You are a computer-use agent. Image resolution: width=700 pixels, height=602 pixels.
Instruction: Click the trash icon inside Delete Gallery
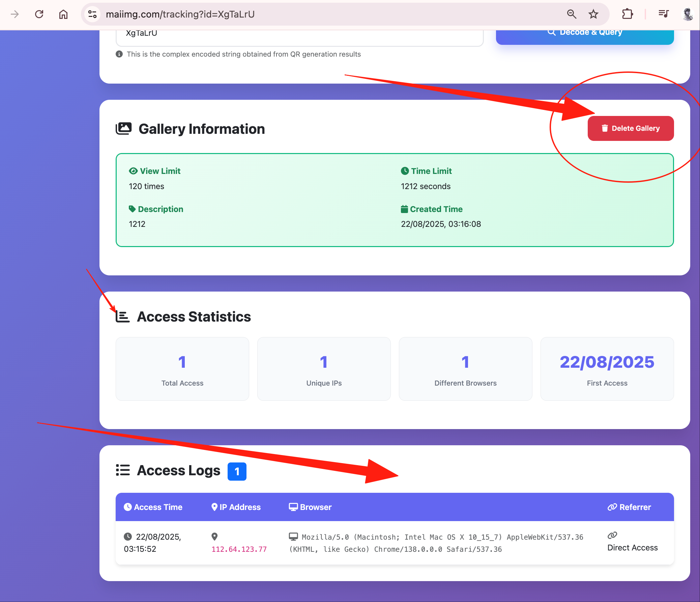(x=604, y=128)
